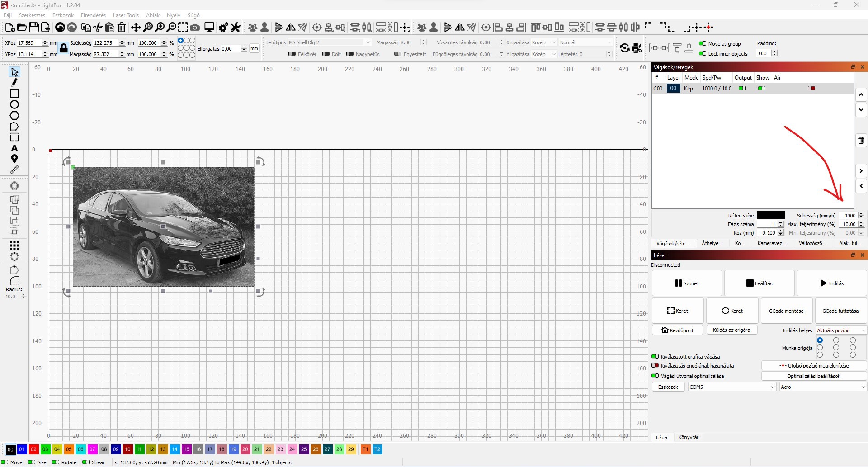
Task: Click the Open file folder icon
Action: click(x=22, y=28)
